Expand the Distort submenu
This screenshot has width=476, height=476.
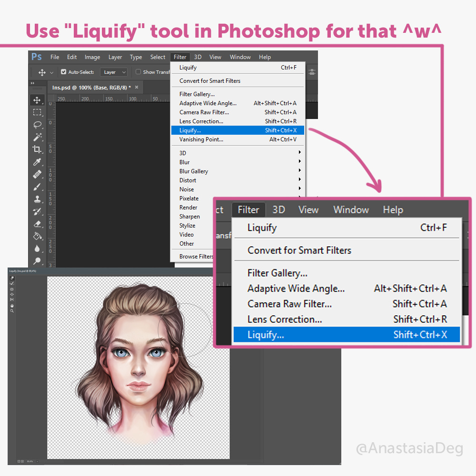coord(237,180)
